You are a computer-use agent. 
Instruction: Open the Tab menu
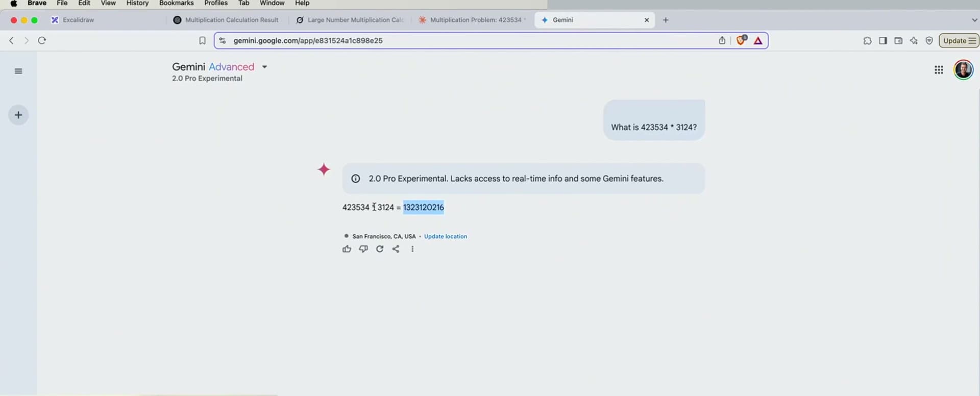244,3
